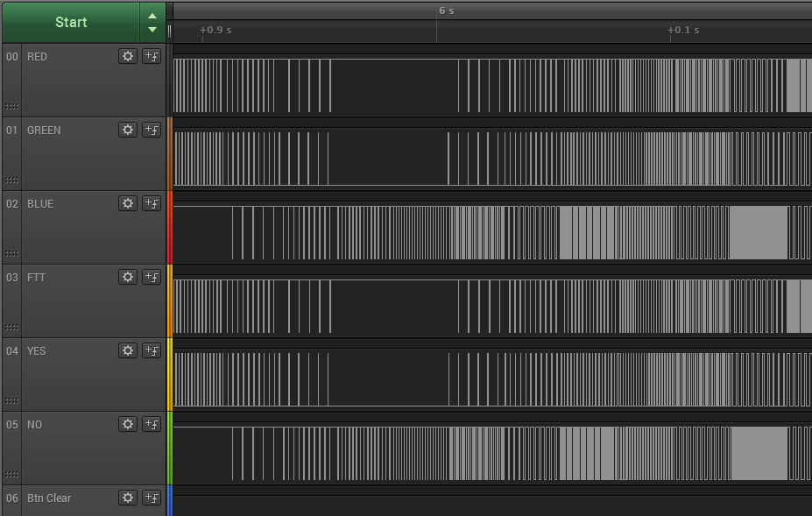Select the FTT channel label
This screenshot has width=812, height=516.
click(x=36, y=277)
